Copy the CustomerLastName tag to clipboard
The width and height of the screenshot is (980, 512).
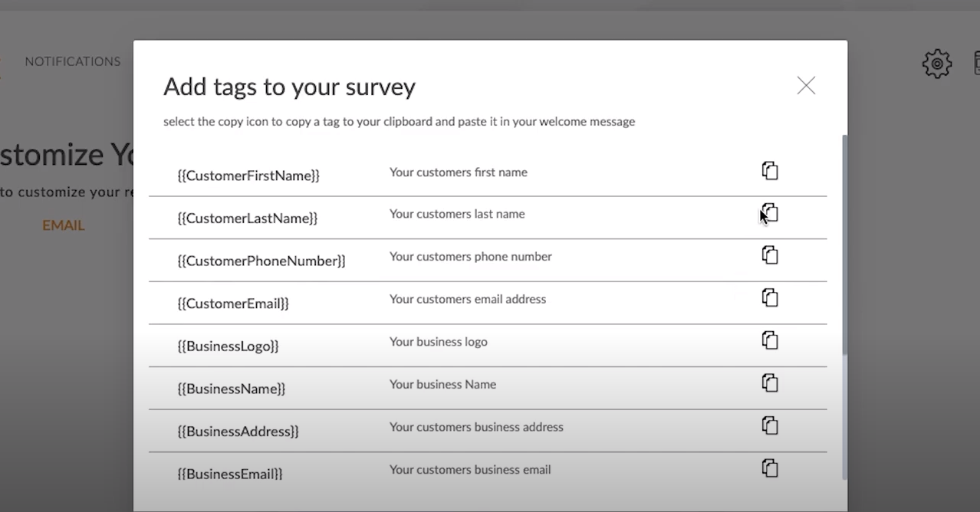coord(770,213)
